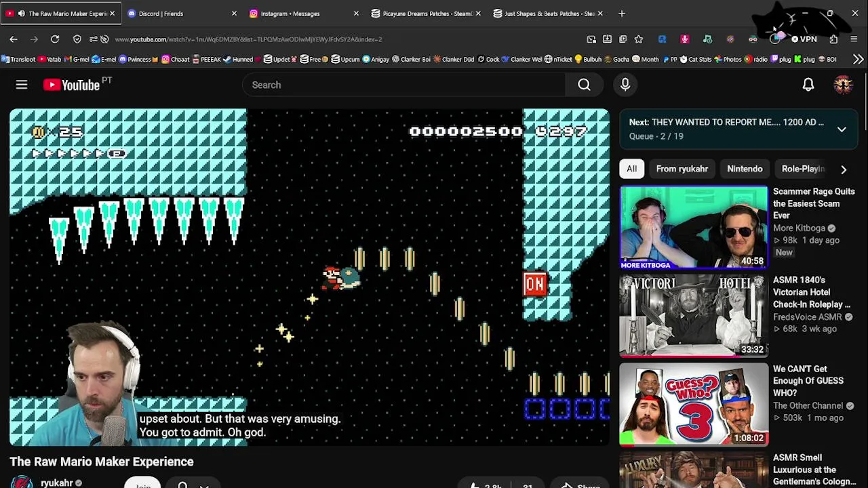Expand the queue panel chevron
Screen dimensions: 868x488
(x=842, y=129)
